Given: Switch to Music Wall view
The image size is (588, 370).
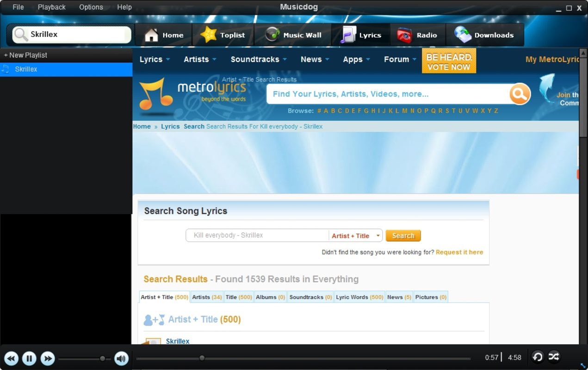Looking at the screenshot, I should click(293, 35).
